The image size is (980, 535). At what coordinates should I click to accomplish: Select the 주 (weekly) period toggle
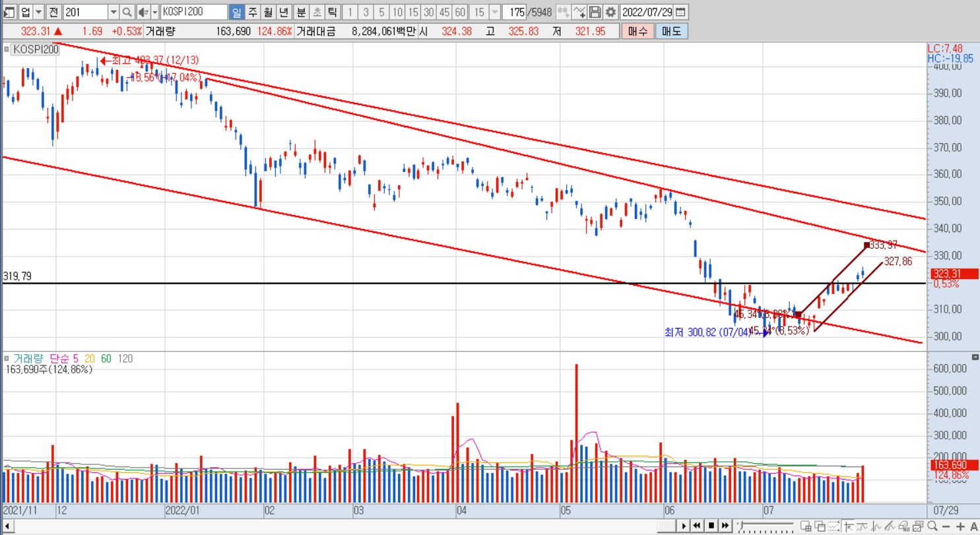click(x=251, y=12)
